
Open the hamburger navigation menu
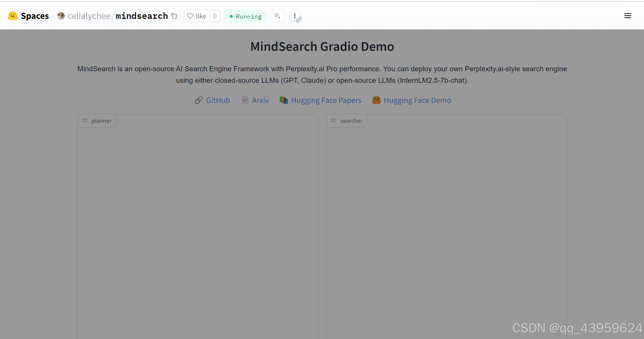(x=627, y=16)
